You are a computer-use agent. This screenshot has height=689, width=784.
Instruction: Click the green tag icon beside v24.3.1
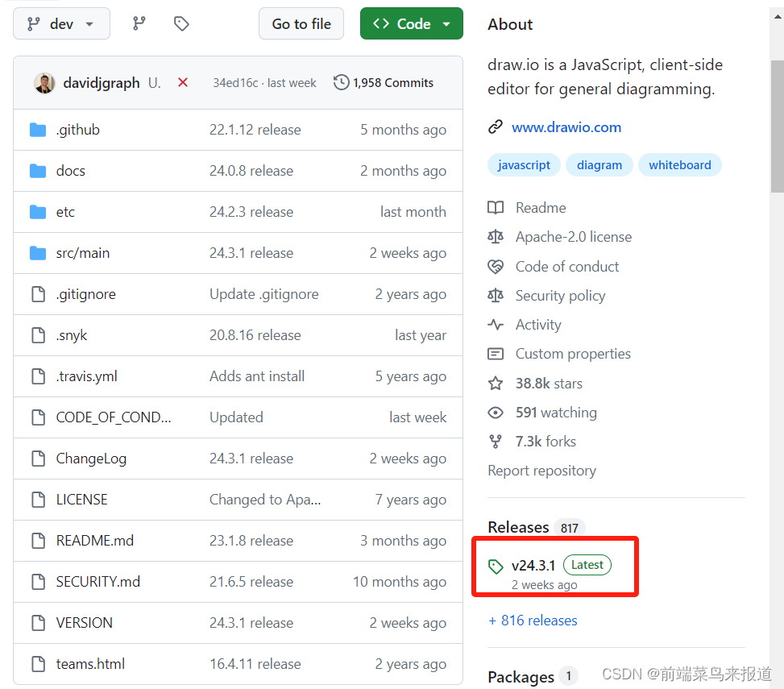pyautogui.click(x=496, y=567)
